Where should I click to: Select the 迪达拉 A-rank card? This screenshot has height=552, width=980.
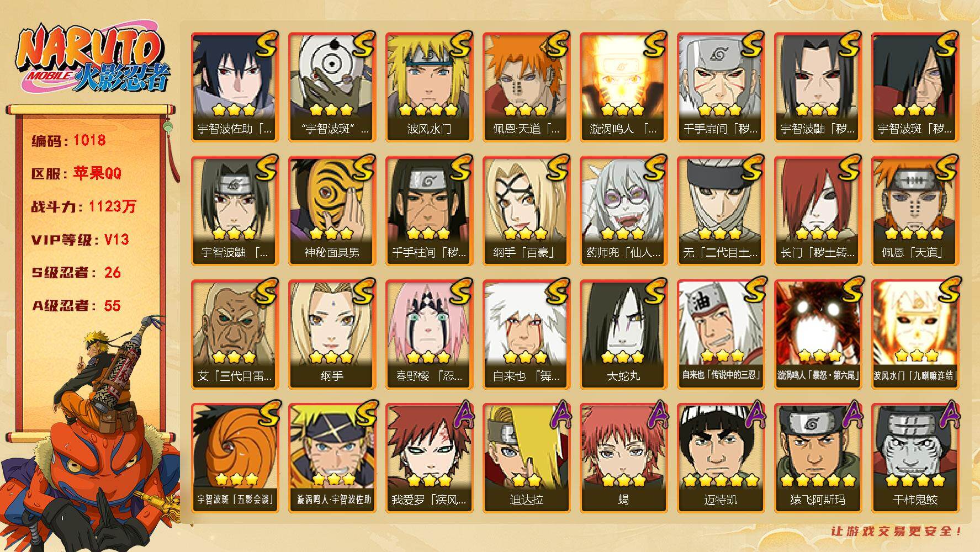[x=526, y=458]
